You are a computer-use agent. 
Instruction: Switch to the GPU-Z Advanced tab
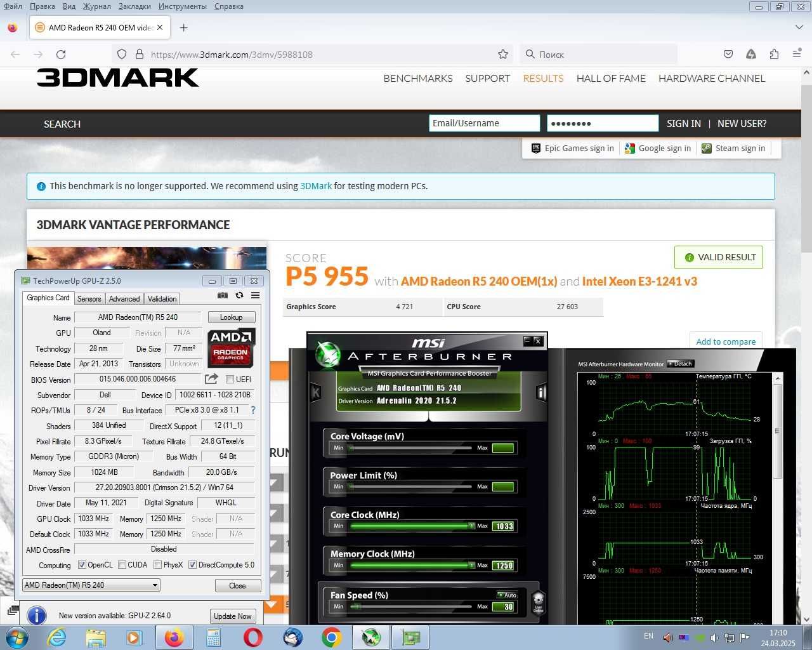[x=124, y=299]
